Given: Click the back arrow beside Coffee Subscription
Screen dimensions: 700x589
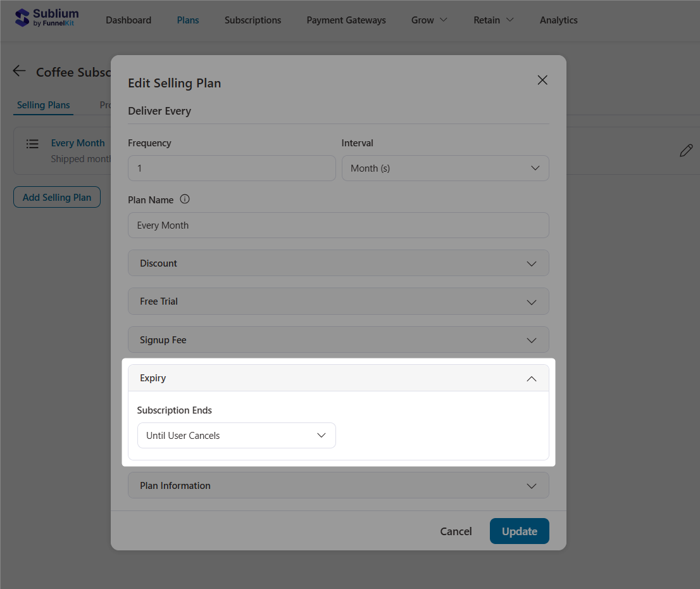Looking at the screenshot, I should pos(19,71).
